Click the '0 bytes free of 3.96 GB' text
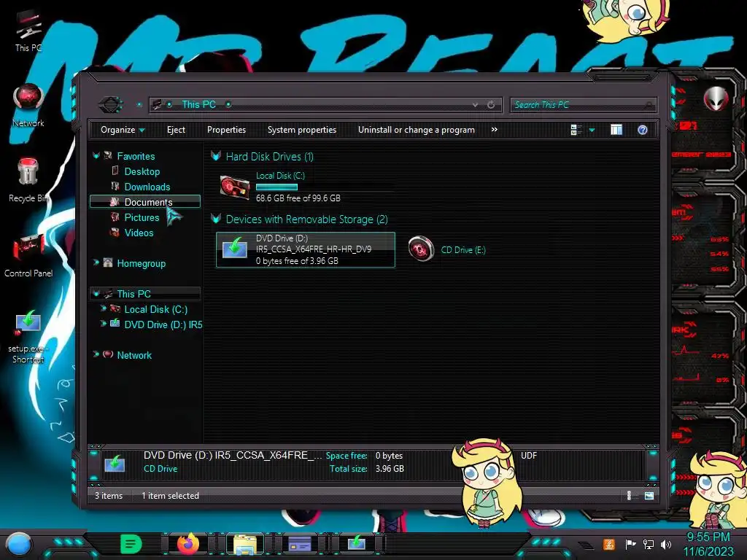 tap(297, 261)
